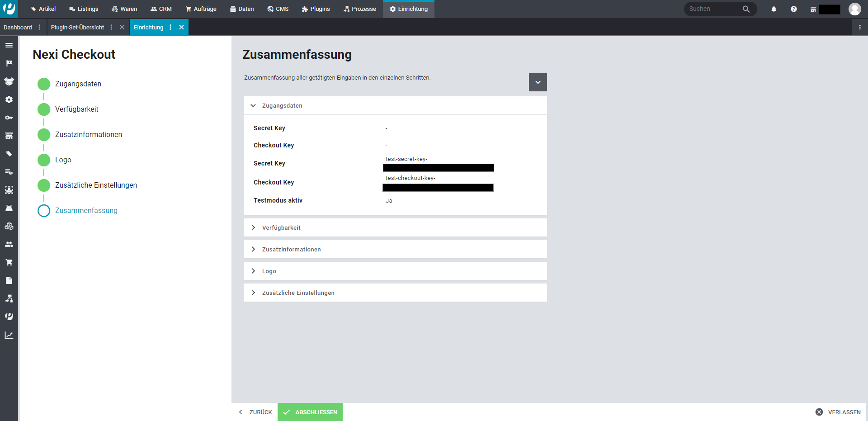Click the handshake icon in sidebar
Viewport: 868px width, 421px height.
[9, 81]
